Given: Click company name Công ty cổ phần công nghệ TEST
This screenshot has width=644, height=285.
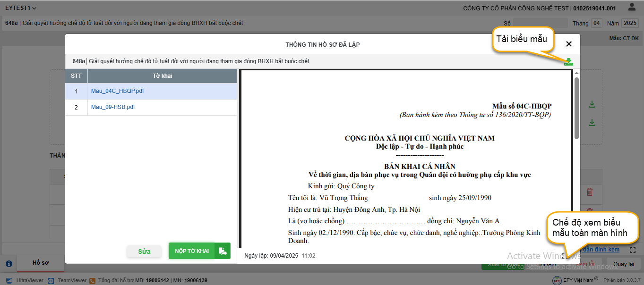Looking at the screenshot, I should (516, 8).
